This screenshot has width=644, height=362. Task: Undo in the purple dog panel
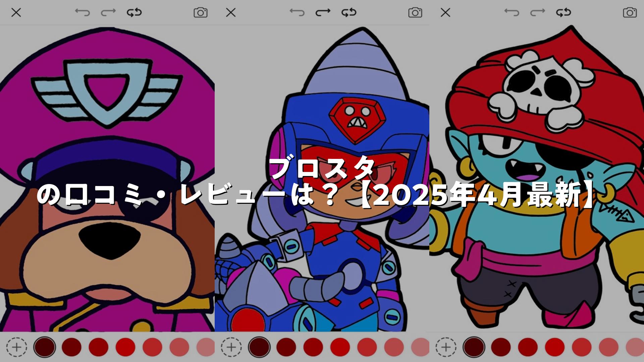coord(82,13)
